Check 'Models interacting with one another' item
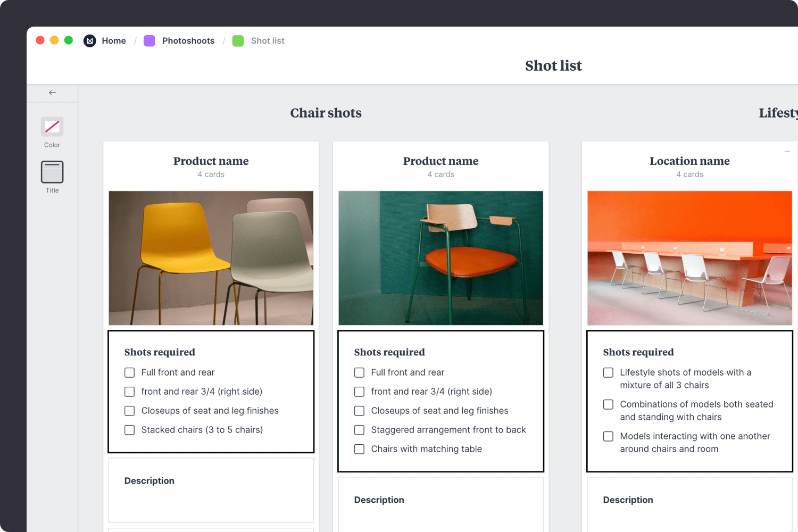 pyautogui.click(x=608, y=436)
